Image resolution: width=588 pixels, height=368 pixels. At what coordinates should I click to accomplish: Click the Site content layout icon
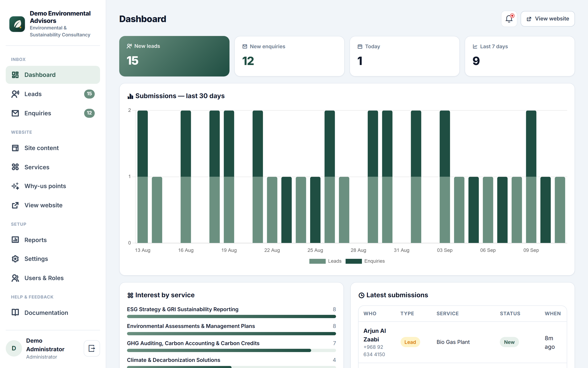tap(15, 148)
